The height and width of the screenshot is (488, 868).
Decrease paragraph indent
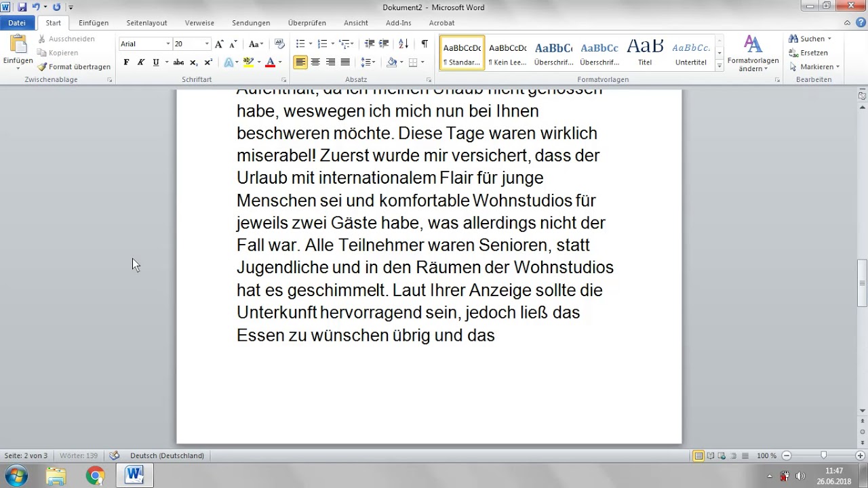(370, 44)
